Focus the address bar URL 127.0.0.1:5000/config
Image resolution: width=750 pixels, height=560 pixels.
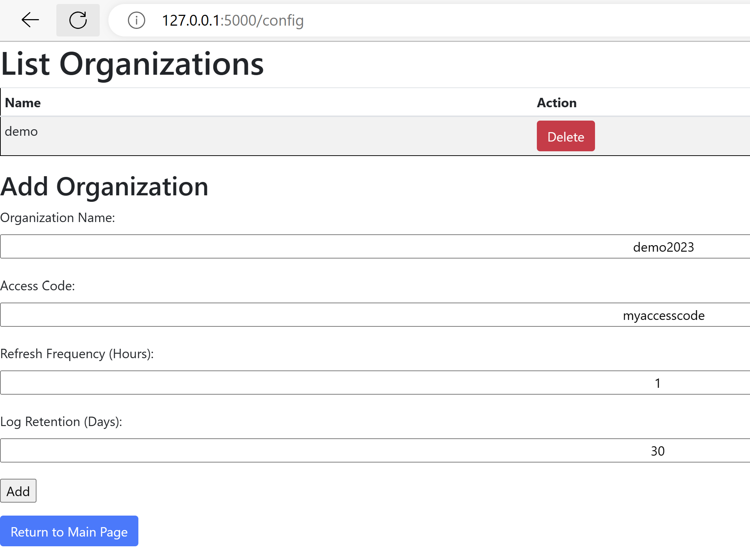[x=233, y=21]
